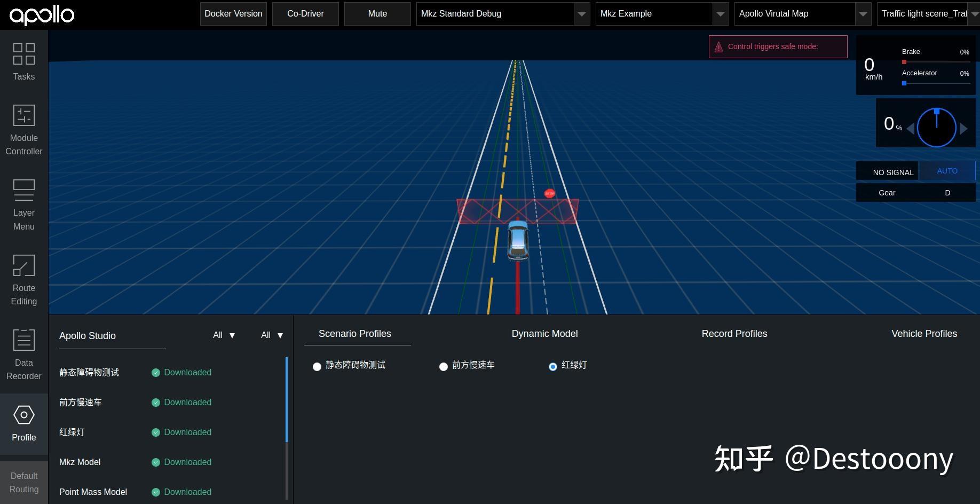Choose the 前方慢速车 scenario option

tap(444, 367)
